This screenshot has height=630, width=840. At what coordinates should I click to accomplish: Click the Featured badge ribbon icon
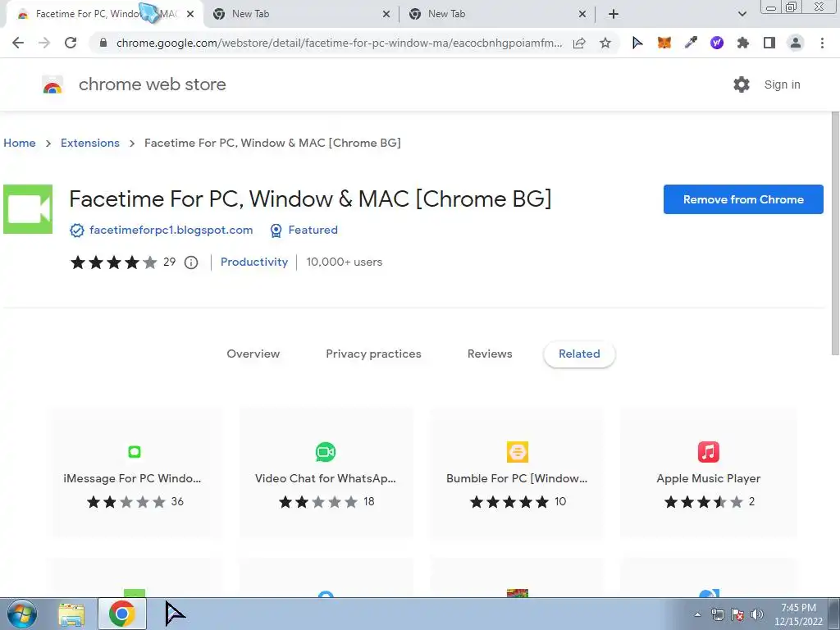[x=276, y=231]
